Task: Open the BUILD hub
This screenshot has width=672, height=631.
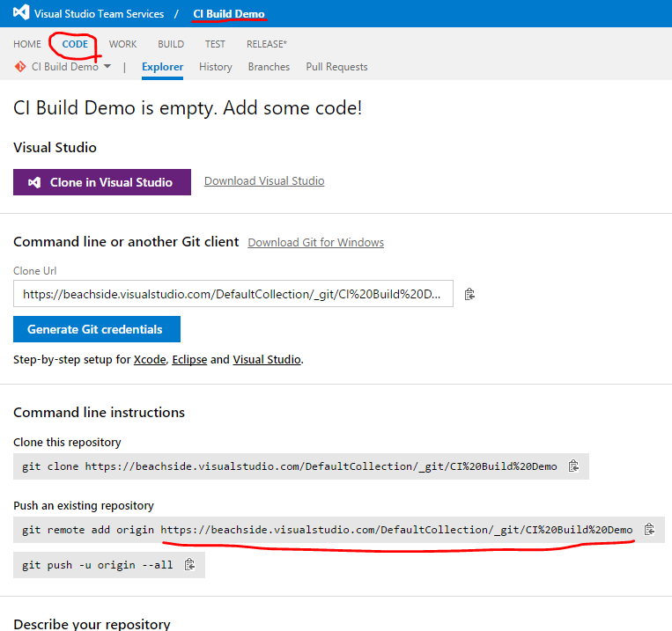Action: click(x=171, y=44)
